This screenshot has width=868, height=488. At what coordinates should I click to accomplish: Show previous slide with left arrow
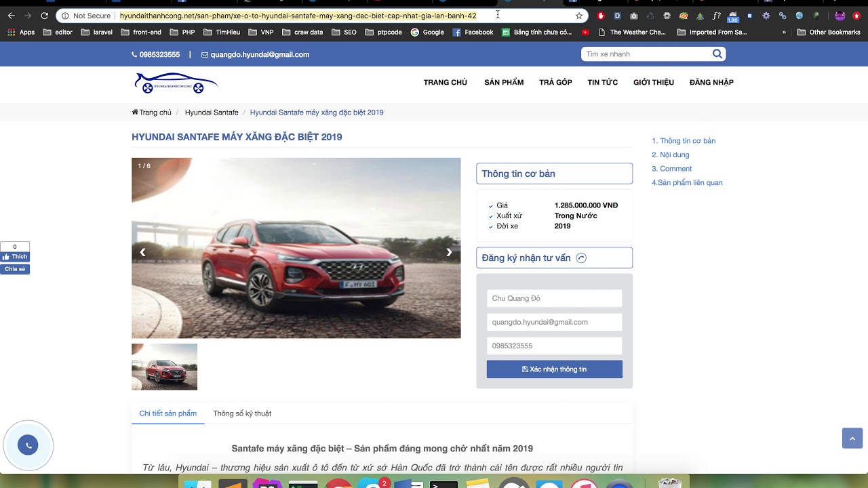142,252
